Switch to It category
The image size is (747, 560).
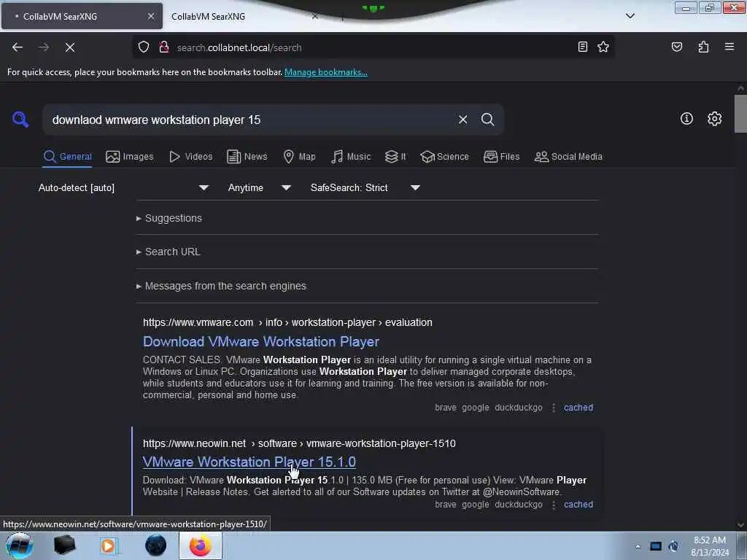[x=395, y=156]
